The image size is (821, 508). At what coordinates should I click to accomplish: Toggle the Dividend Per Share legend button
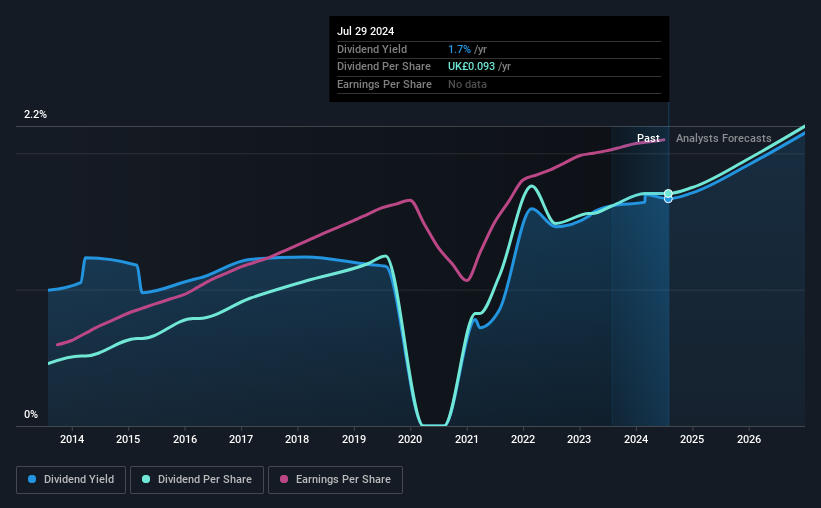197,480
